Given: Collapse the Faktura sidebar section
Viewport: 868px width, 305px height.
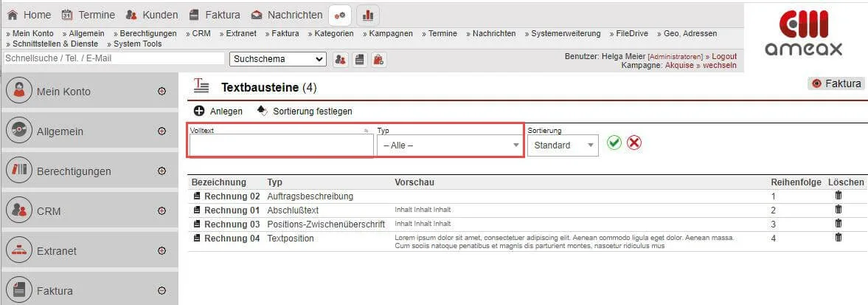Looking at the screenshot, I should [162, 291].
